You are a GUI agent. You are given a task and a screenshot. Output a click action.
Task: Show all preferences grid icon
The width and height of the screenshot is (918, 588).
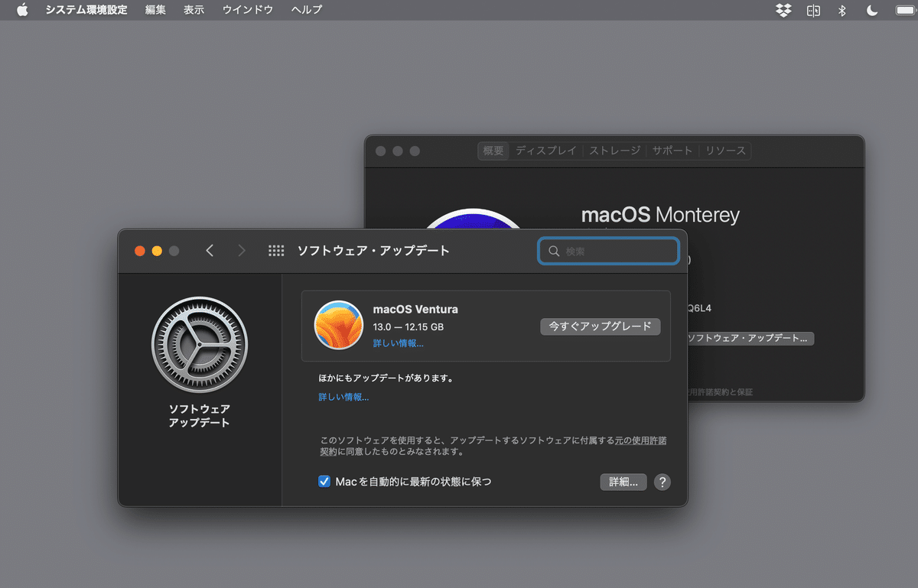point(276,251)
